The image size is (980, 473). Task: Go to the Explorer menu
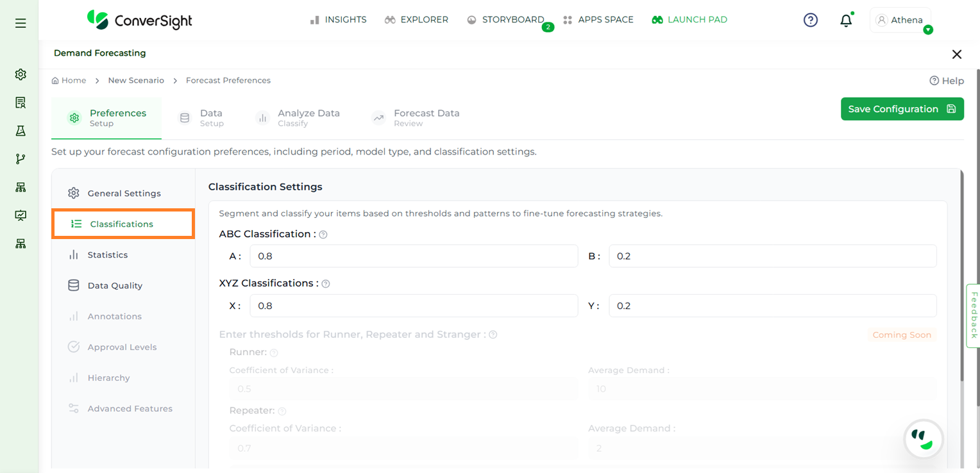point(416,20)
